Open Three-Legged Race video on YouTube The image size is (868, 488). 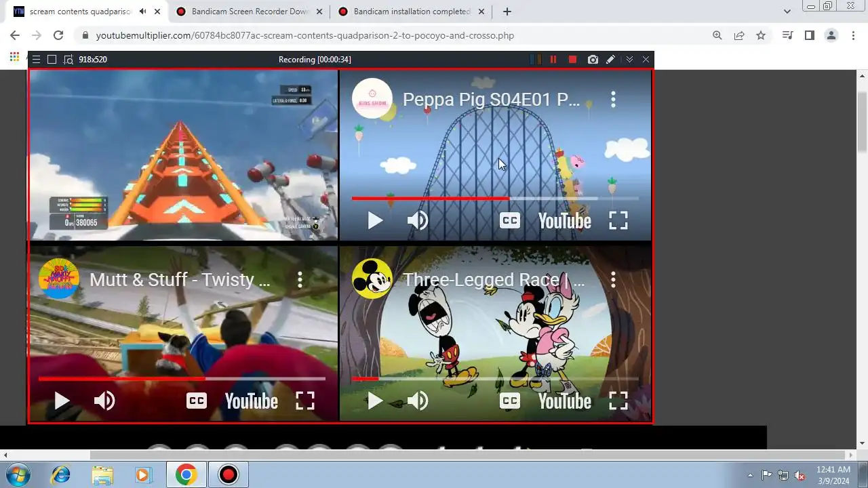click(564, 401)
